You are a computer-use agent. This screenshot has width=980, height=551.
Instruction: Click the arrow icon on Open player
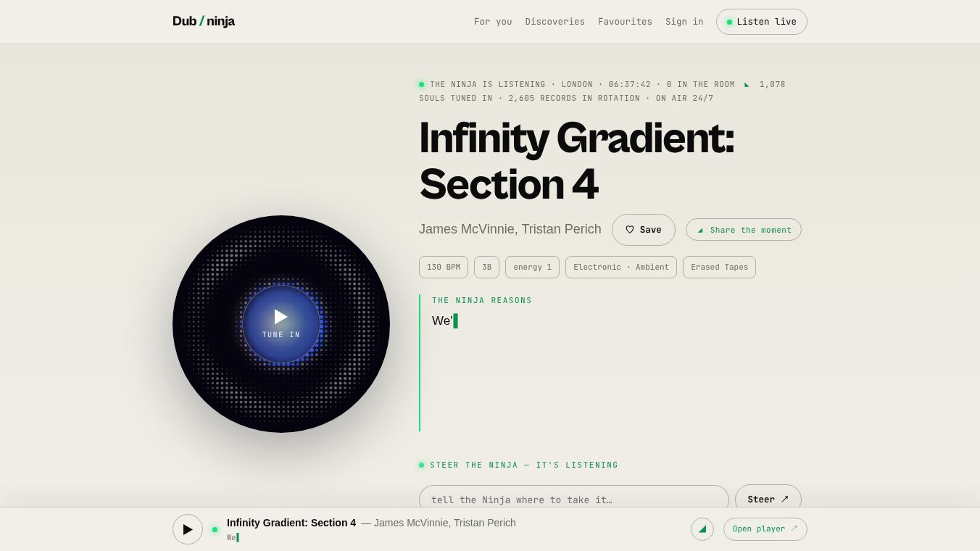pos(794,529)
